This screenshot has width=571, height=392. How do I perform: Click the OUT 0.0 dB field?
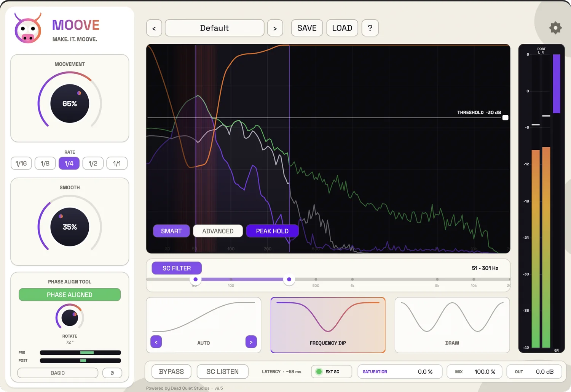coord(534,371)
